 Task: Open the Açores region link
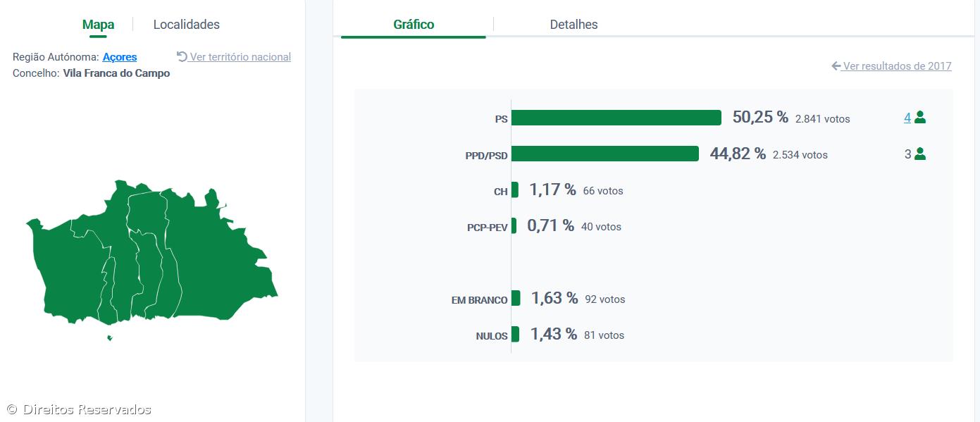[x=120, y=57]
